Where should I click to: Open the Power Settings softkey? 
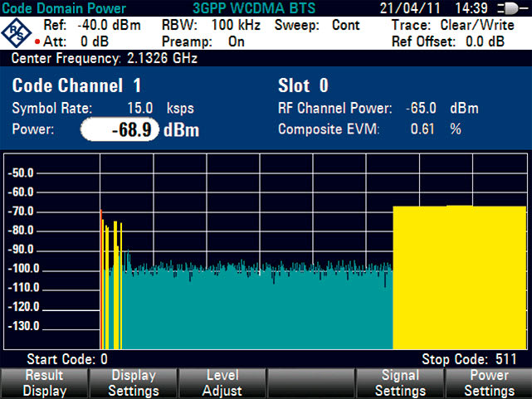click(x=489, y=383)
